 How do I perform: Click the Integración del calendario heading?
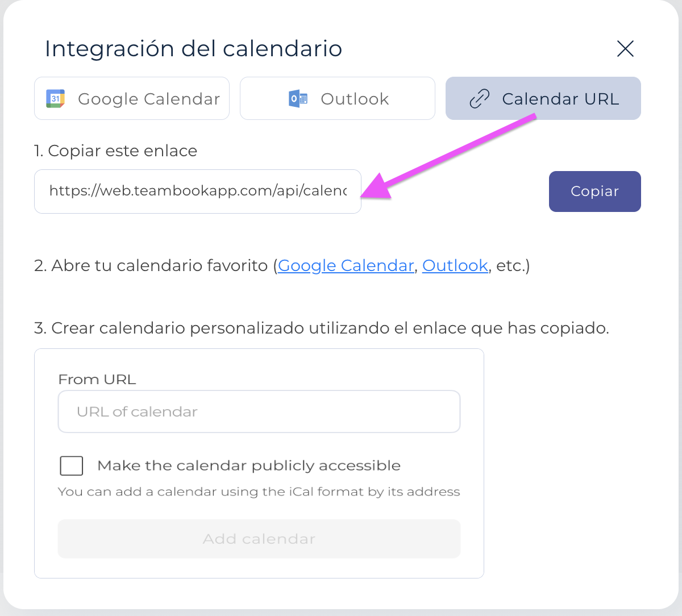click(194, 49)
